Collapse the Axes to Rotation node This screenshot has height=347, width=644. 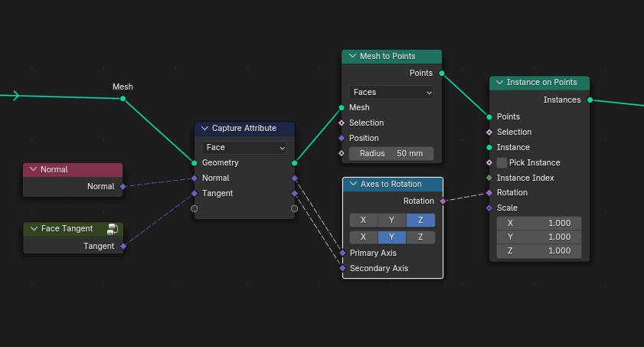(x=353, y=185)
